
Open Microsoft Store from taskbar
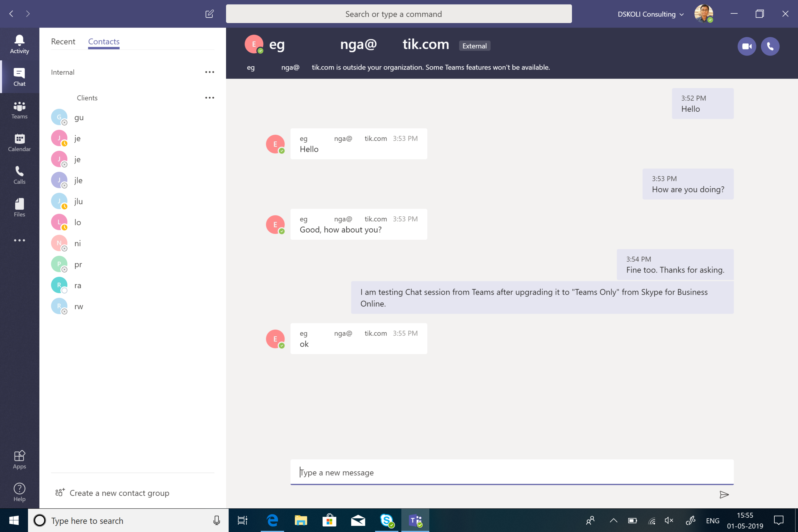(329, 520)
